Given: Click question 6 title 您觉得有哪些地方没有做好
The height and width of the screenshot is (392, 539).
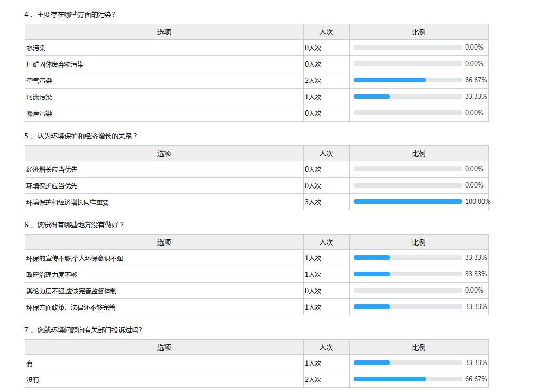Looking at the screenshot, I should point(75,225).
